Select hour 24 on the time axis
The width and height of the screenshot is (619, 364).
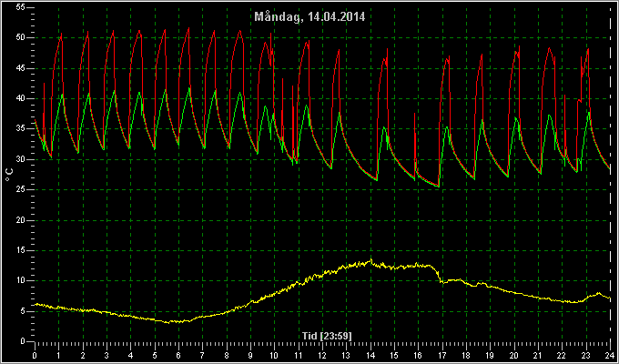pos(610,355)
